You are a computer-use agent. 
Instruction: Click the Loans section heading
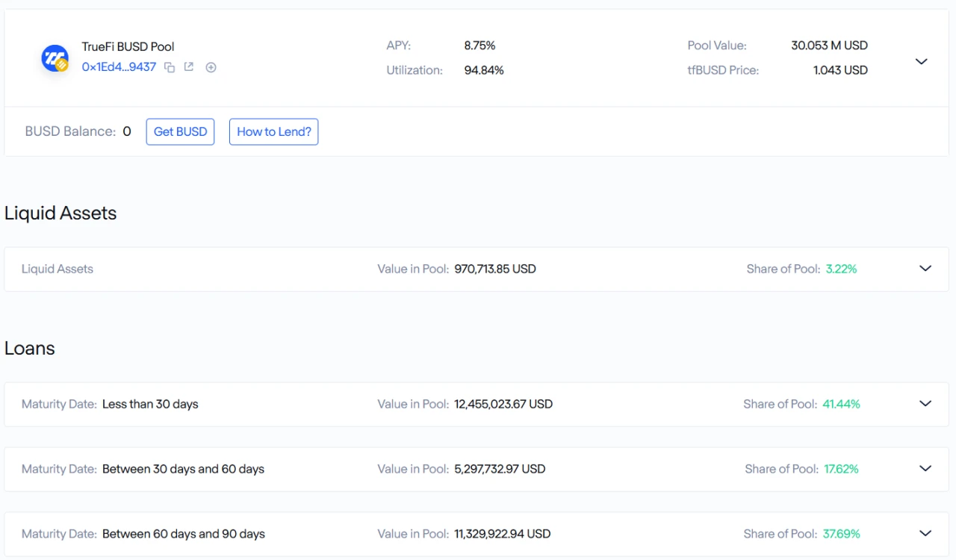[30, 349]
